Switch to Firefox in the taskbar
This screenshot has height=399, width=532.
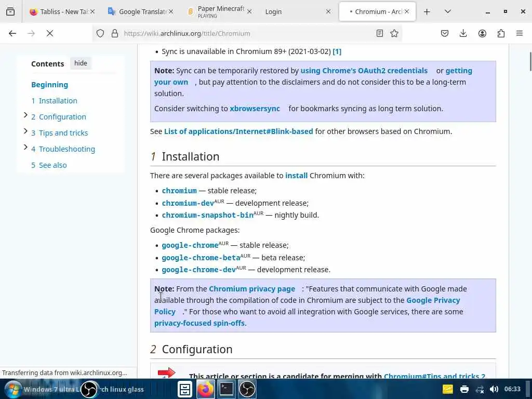(206, 389)
